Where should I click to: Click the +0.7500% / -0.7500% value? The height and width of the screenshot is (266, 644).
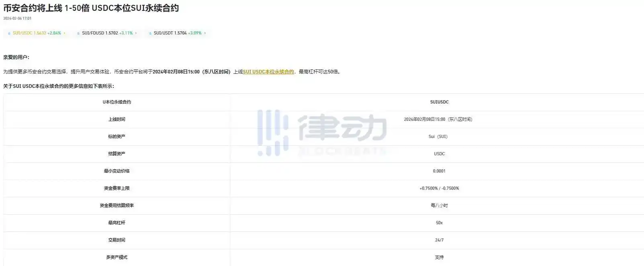439,189
